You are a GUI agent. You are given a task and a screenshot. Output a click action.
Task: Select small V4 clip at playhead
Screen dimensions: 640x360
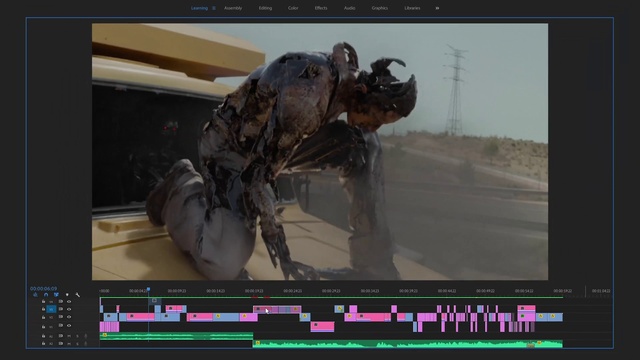tap(155, 301)
